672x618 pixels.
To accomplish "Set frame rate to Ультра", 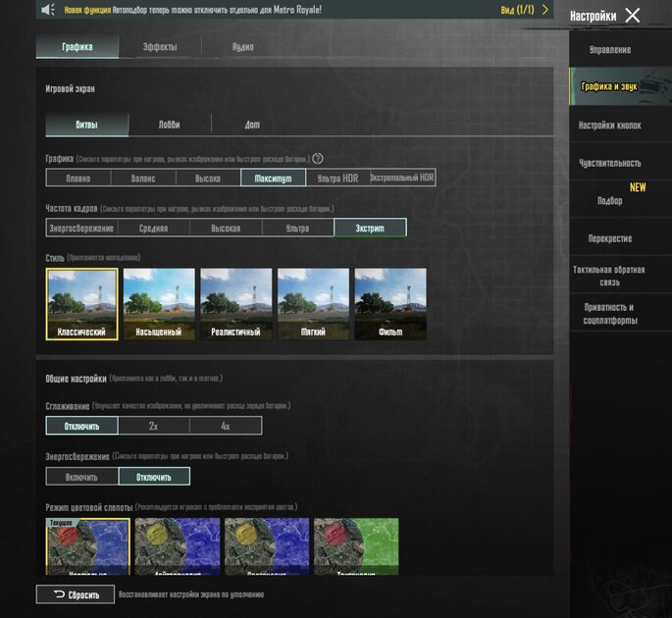I will 297,228.
